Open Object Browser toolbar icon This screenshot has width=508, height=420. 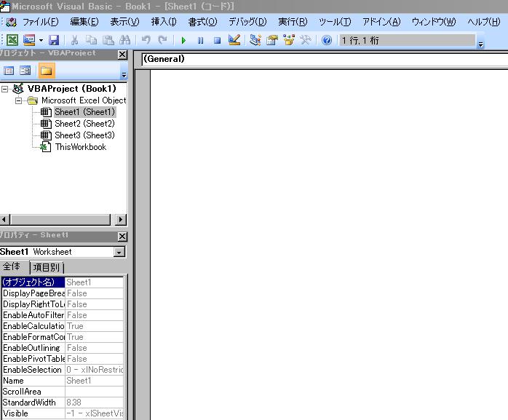click(x=289, y=40)
